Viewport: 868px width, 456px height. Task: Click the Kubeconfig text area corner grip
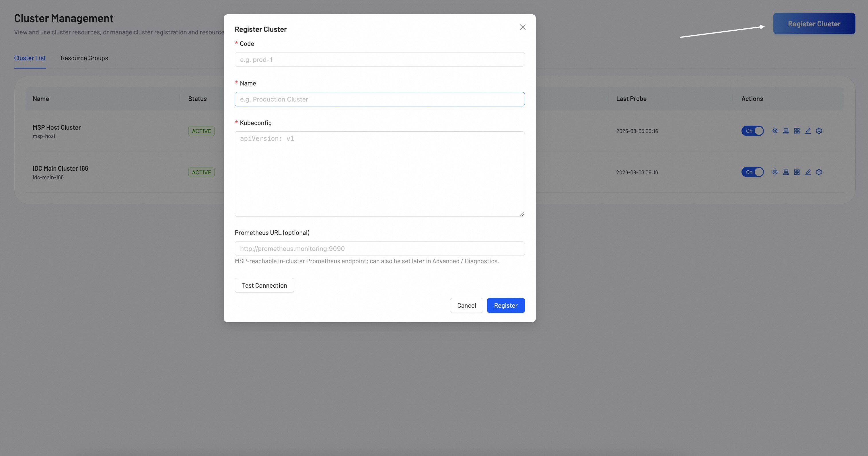point(522,214)
